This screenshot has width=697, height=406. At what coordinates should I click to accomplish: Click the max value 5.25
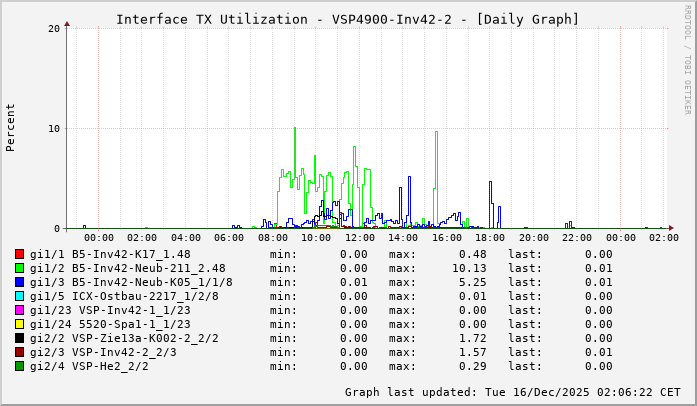473,282
